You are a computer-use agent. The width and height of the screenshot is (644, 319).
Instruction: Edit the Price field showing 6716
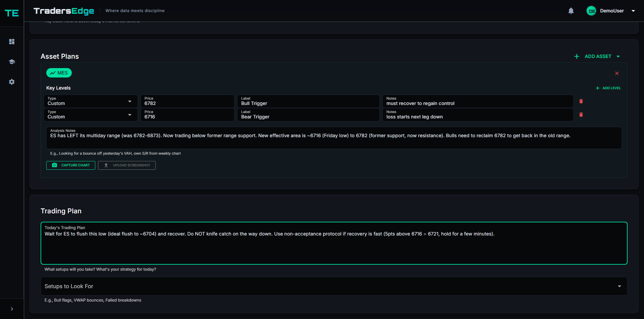point(187,115)
